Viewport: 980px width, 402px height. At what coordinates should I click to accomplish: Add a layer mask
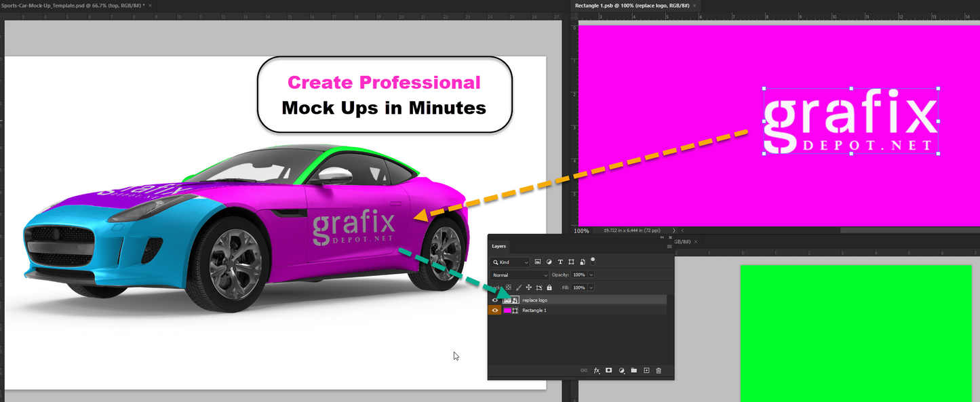(609, 371)
